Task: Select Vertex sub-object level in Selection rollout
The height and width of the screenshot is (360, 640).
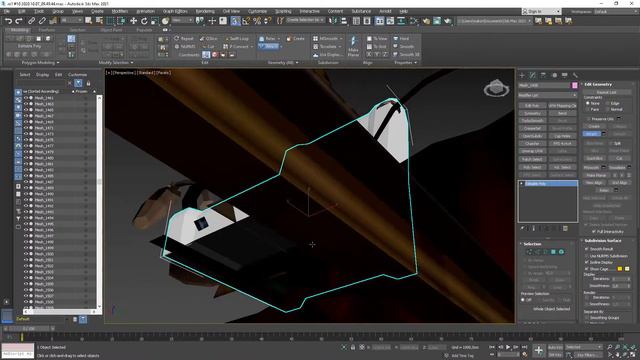Action: point(530,252)
